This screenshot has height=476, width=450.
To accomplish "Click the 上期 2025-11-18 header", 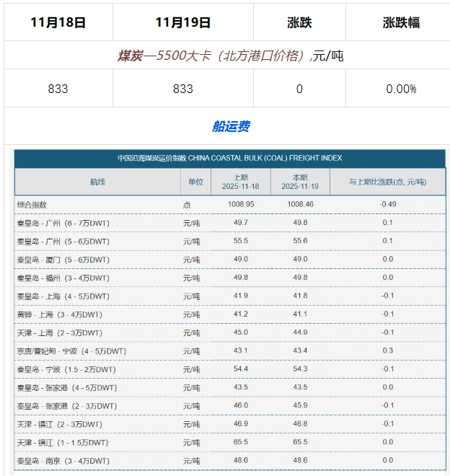I will click(x=240, y=182).
